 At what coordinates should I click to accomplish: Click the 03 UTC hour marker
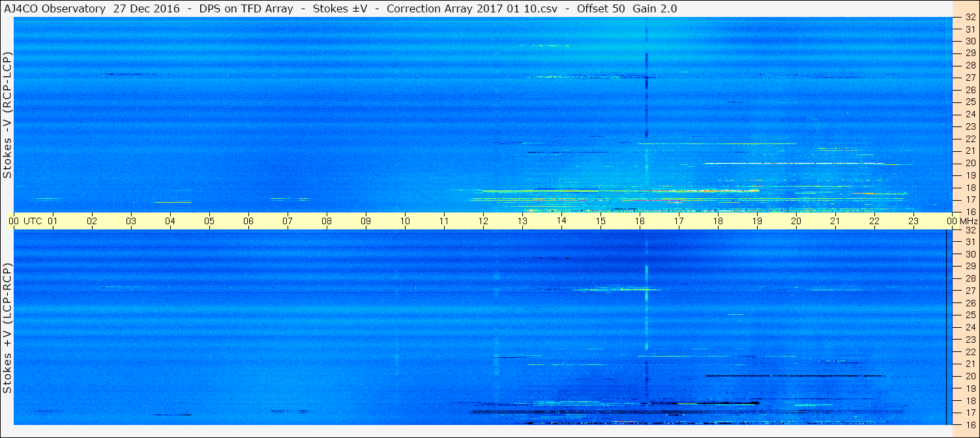tap(131, 221)
